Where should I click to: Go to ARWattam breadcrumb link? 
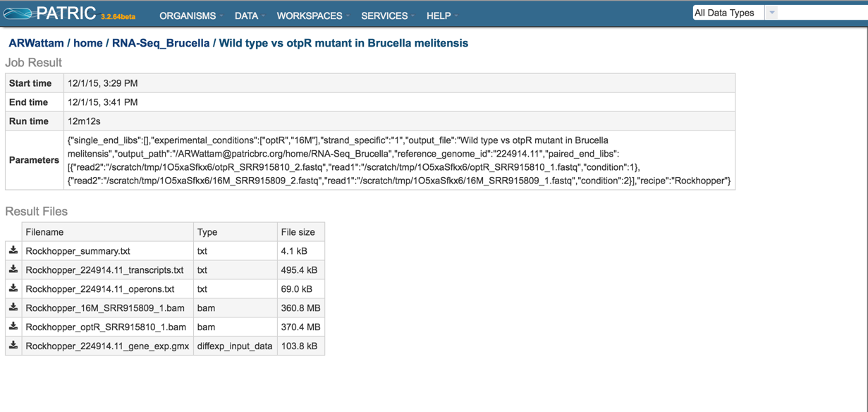(x=36, y=43)
